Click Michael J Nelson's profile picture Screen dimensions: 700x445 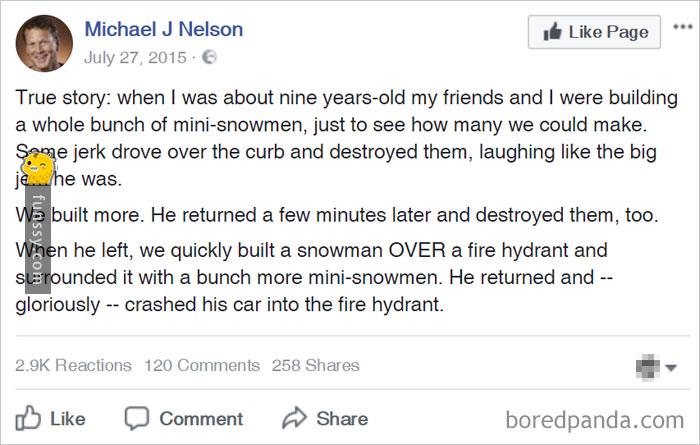[x=44, y=43]
